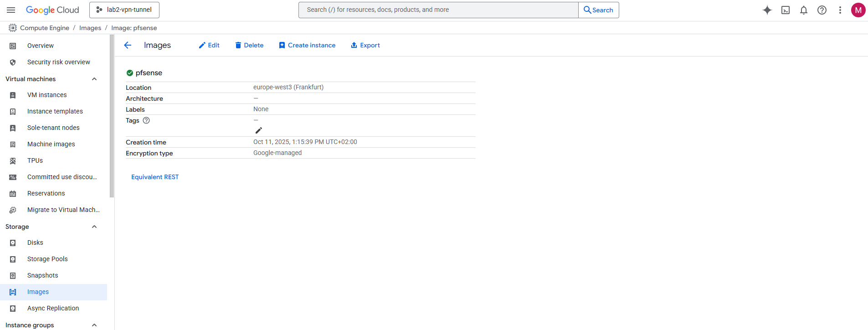Open the main navigation hamburger menu
Screen dimensions: 868x330
coord(11,10)
